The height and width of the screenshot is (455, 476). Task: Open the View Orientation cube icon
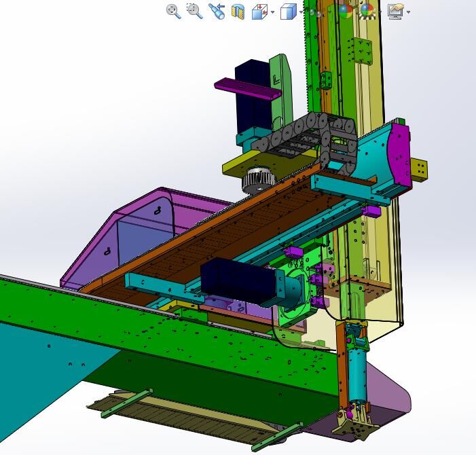point(259,12)
